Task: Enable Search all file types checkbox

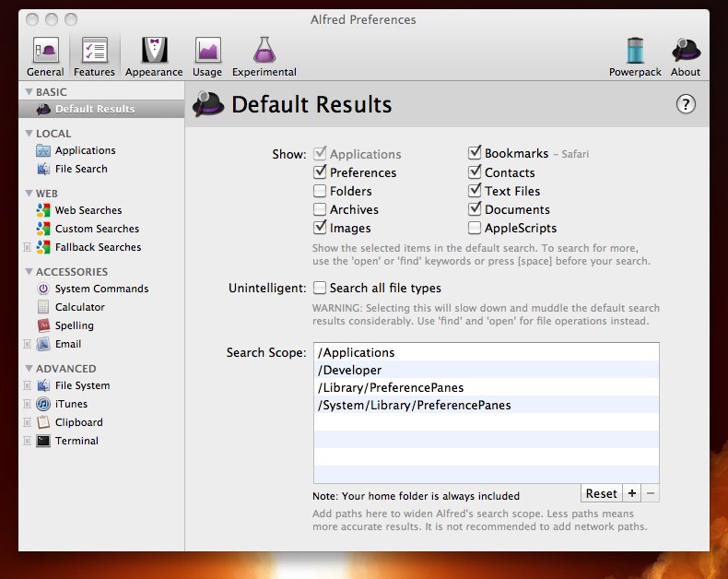Action: click(x=320, y=288)
